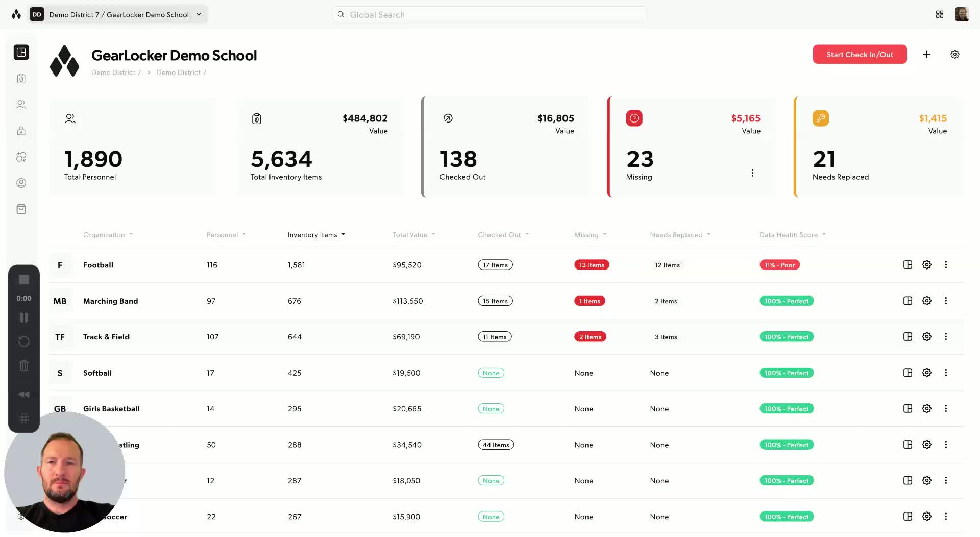The image size is (980, 537).
Task: Open the organization switcher dropdown
Action: (118, 14)
